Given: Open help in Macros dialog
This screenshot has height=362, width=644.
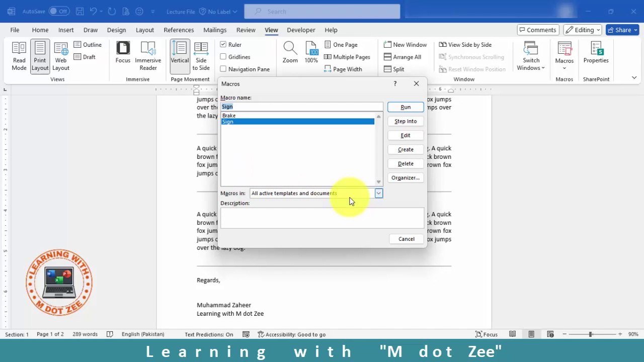Looking at the screenshot, I should tap(395, 83).
